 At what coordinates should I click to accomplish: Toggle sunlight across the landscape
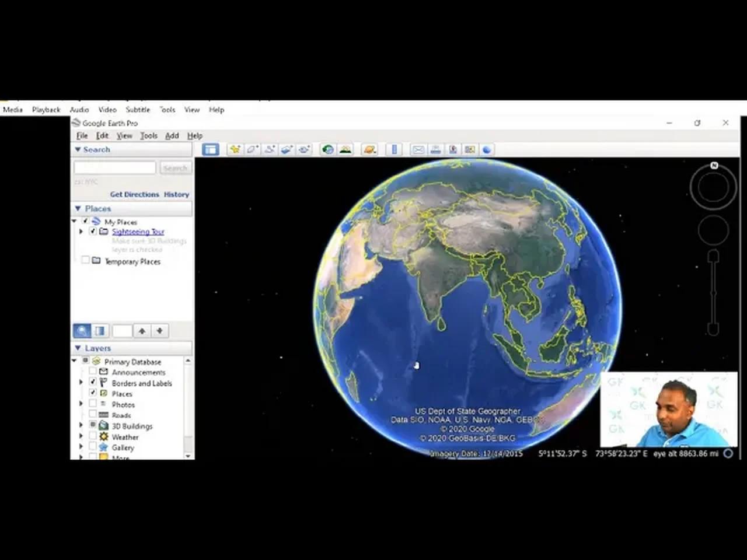point(345,149)
